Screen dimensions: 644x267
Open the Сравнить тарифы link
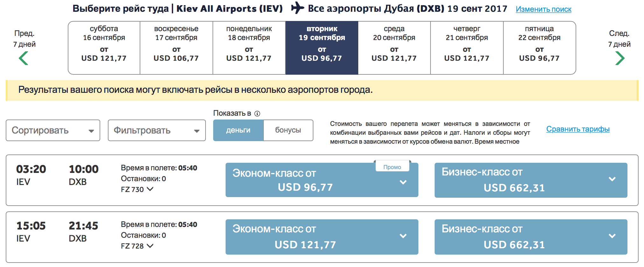578,129
